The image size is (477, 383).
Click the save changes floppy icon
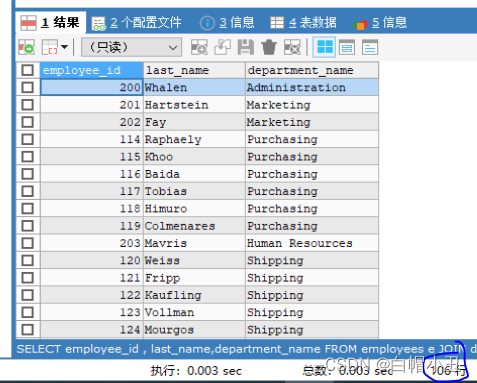(246, 47)
